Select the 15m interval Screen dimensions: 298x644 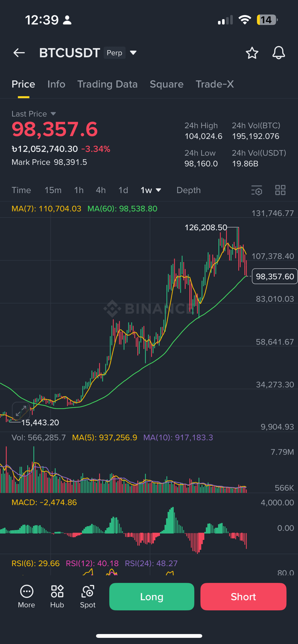(x=53, y=190)
